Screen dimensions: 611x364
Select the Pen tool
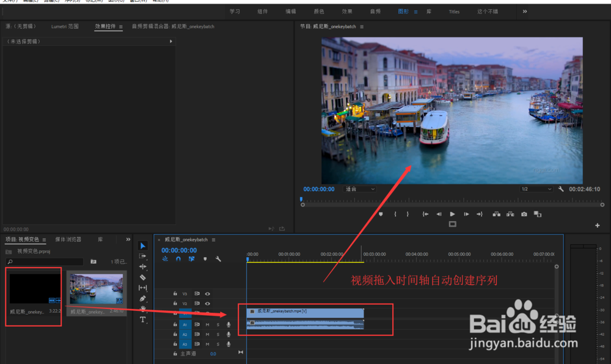click(142, 299)
